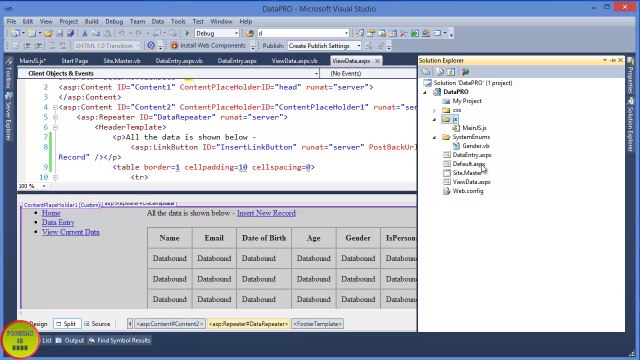Switch to the MainJS.js tab

pos(33,61)
